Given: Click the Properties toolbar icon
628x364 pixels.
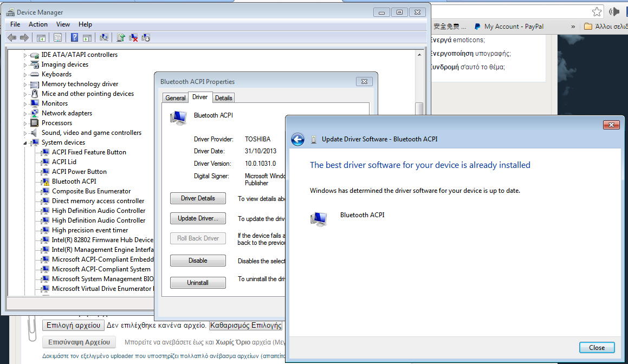Looking at the screenshot, I should point(57,37).
